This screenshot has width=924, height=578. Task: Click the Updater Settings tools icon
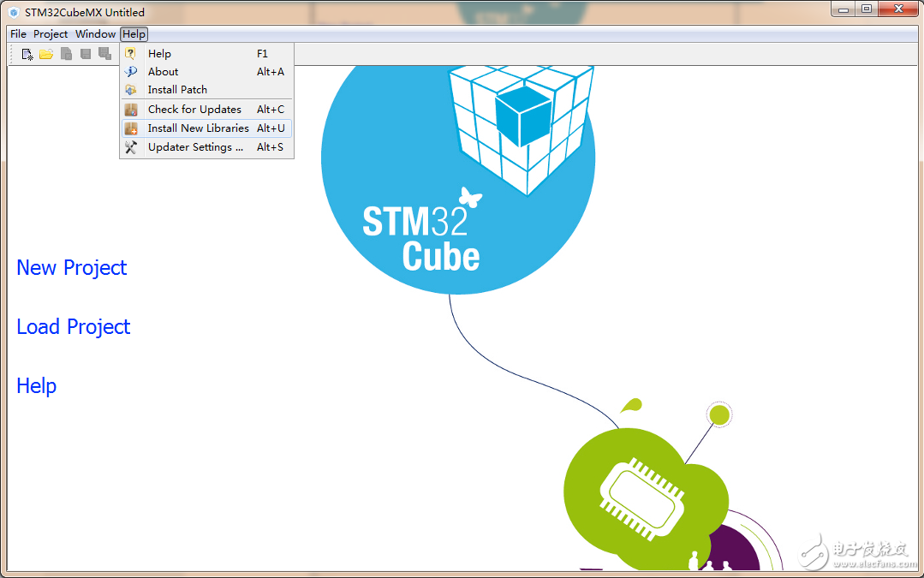[x=131, y=147]
